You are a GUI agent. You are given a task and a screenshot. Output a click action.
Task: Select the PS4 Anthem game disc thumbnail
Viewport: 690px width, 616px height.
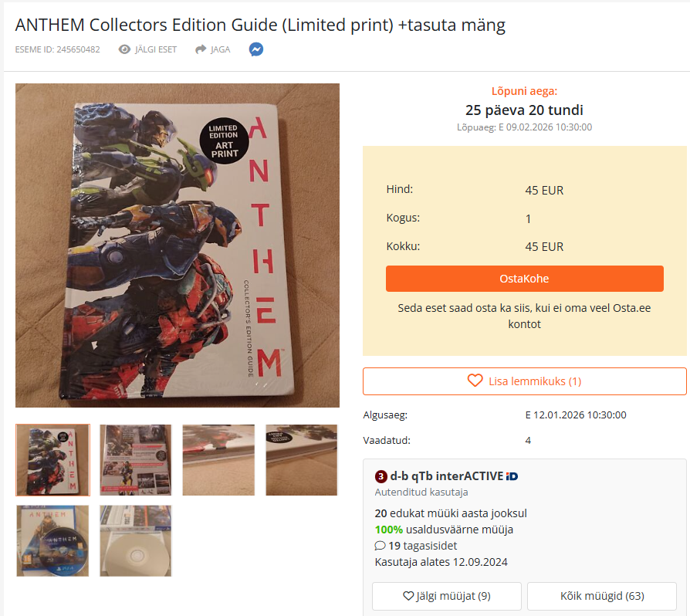(52, 541)
